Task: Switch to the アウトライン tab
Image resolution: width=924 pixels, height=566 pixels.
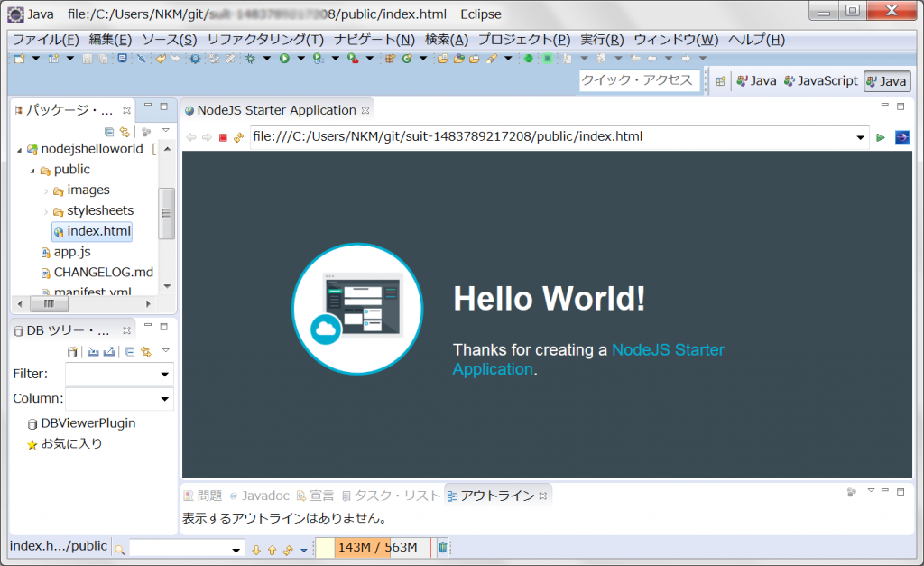Action: tap(499, 495)
